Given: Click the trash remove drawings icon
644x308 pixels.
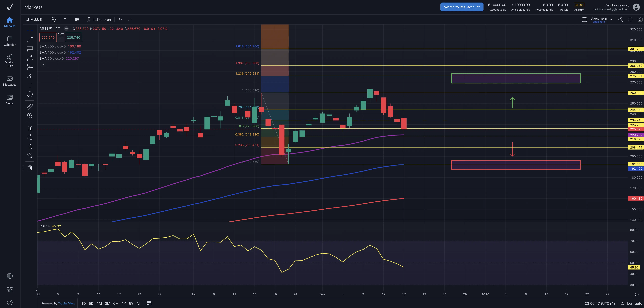Looking at the screenshot, I should point(30,168).
